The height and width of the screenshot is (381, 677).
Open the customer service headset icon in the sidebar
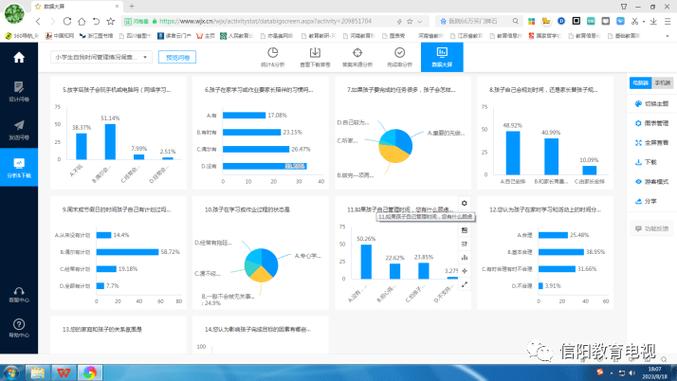(x=19, y=295)
